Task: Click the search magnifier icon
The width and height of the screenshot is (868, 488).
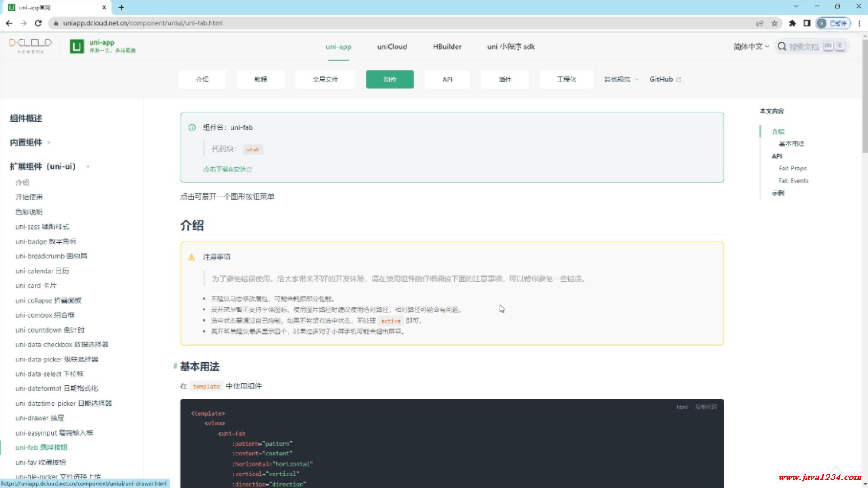Action: (x=782, y=46)
